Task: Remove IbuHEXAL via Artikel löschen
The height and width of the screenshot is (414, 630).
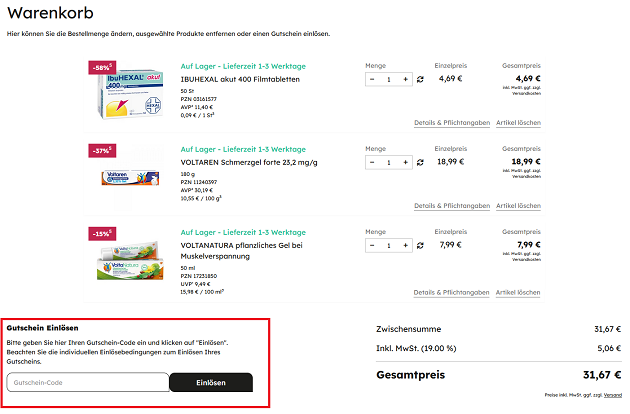Action: pos(518,123)
